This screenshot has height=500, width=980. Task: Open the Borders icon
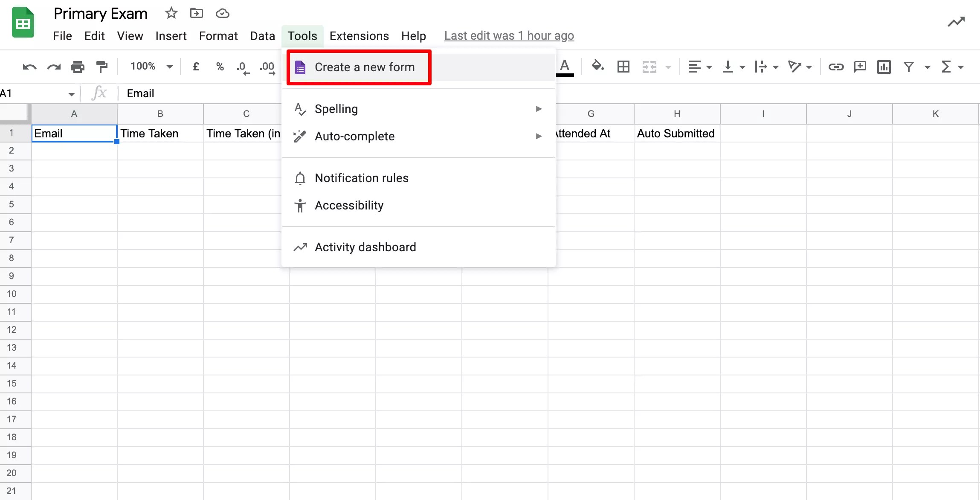tap(623, 67)
